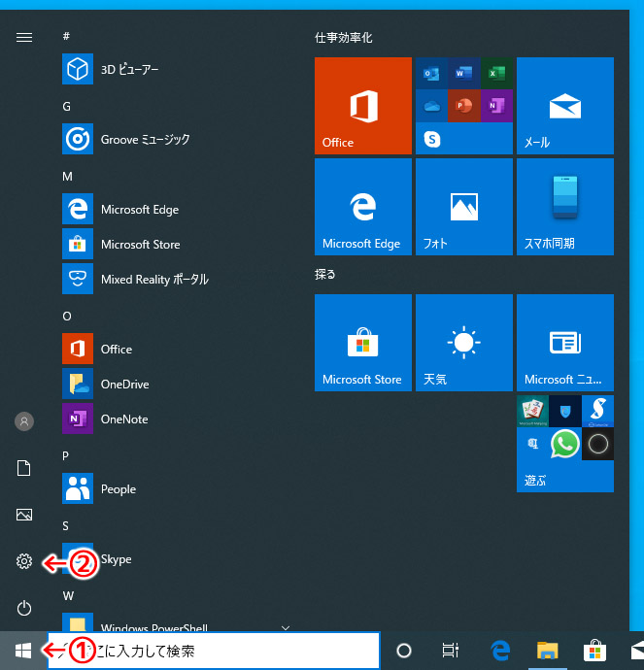
Task: Expand the hamburger menu at top left
Action: (24, 38)
